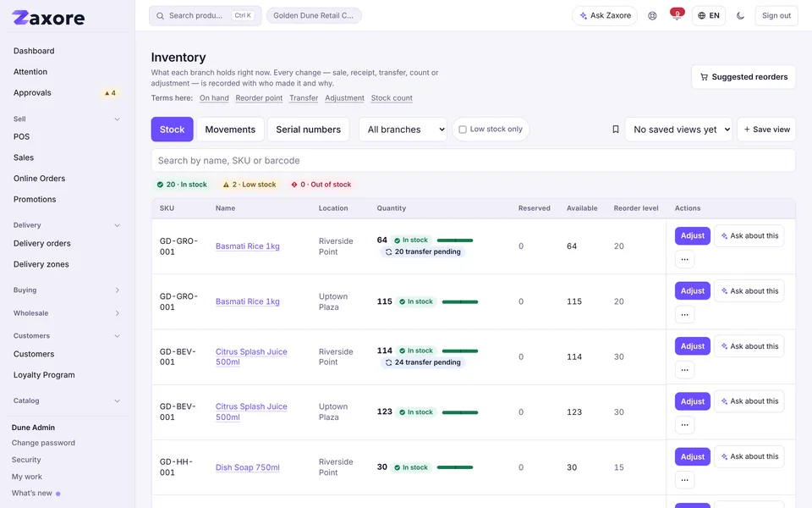Open the All branches dropdown
Image resolution: width=812 pixels, height=508 pixels.
click(x=403, y=130)
